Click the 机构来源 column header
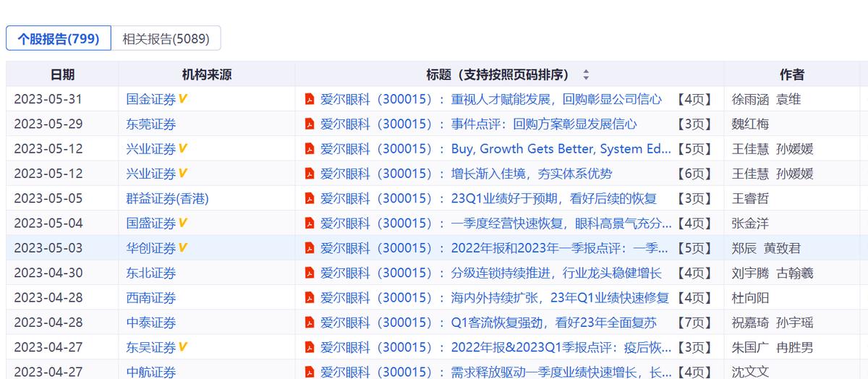 pyautogui.click(x=207, y=74)
